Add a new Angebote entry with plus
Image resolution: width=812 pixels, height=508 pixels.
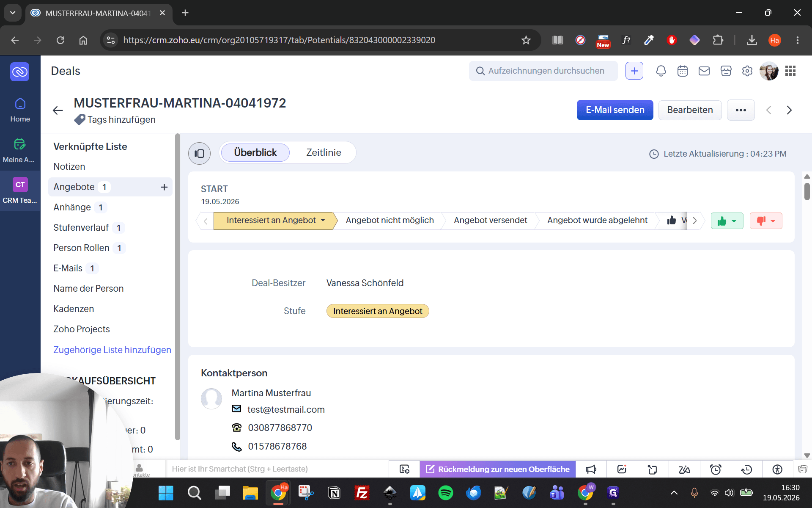(x=164, y=187)
